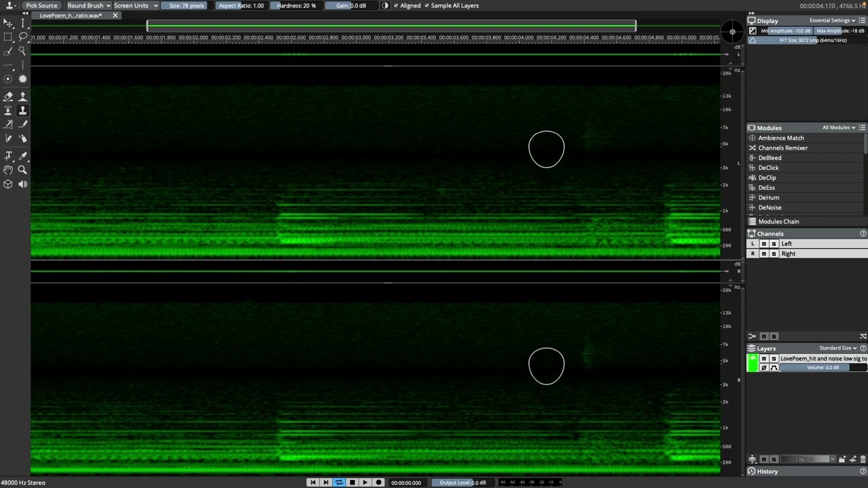Select the speaker Playback tool

click(22, 184)
